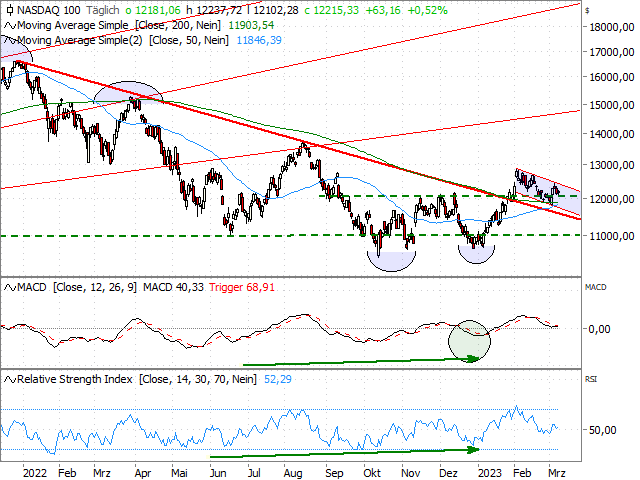Screen dimensions: 640x480
Task: Click the RSI 50,00 axis label
Action: 602,430
